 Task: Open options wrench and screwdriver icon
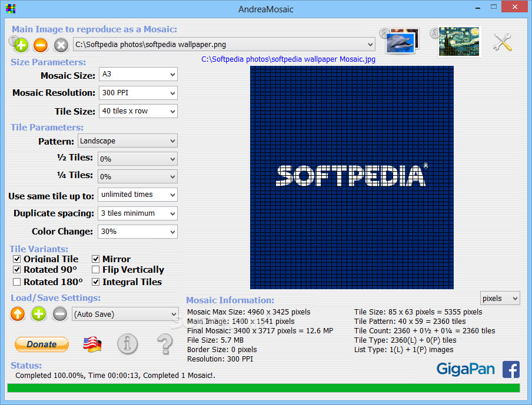click(x=502, y=42)
